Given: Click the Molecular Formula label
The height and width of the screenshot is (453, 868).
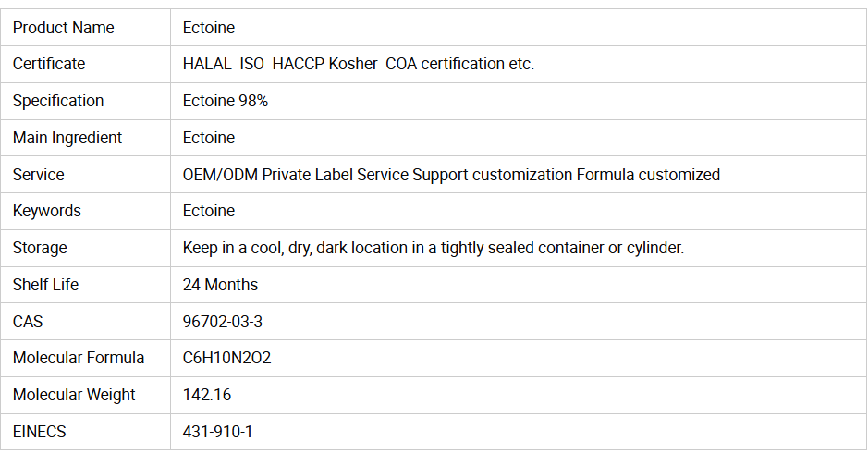Looking at the screenshot, I should click(79, 358).
